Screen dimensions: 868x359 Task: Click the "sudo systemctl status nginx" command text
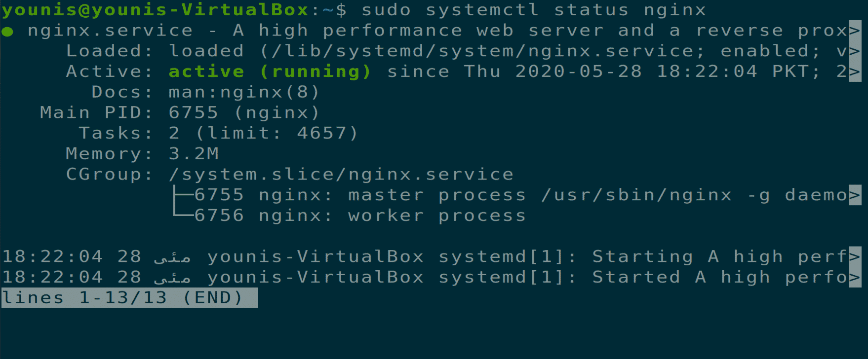point(533,10)
